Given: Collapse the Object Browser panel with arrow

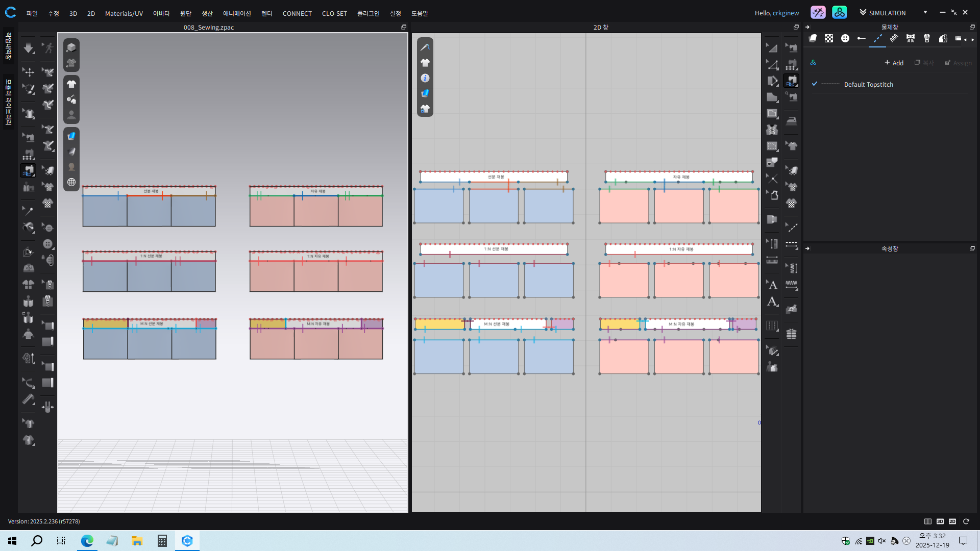Looking at the screenshot, I should click(x=807, y=27).
